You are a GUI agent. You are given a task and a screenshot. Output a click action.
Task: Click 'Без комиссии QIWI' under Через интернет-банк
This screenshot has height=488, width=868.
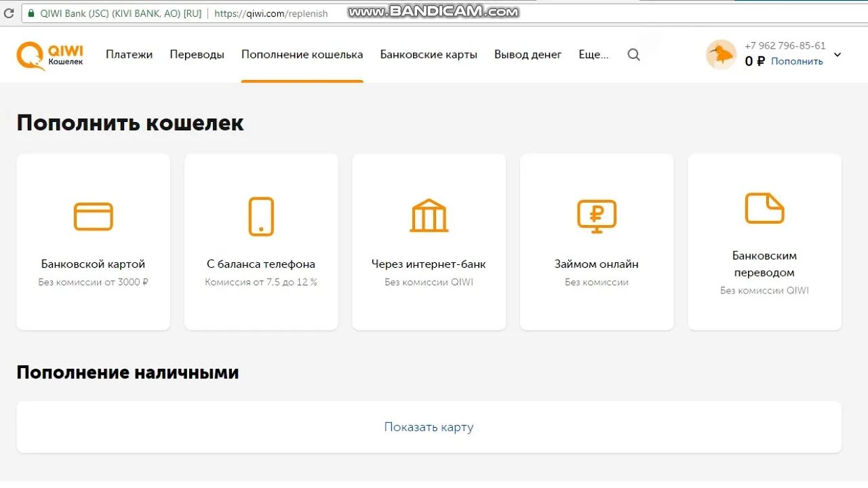[429, 282]
